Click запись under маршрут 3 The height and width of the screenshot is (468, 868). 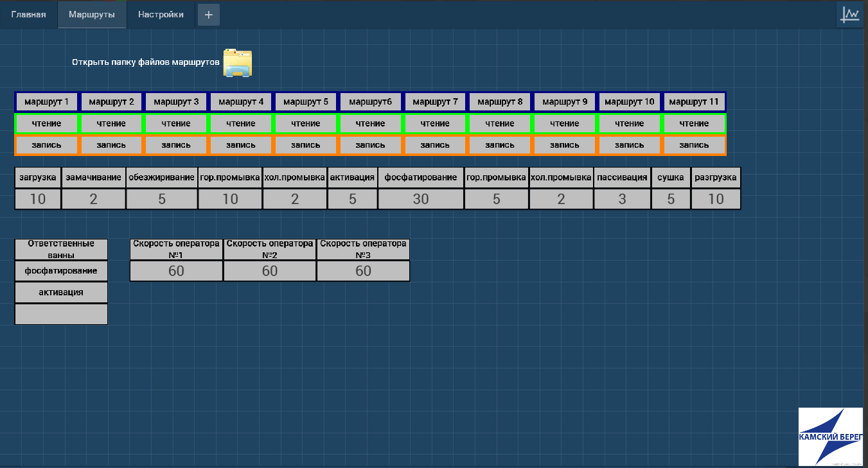coord(176,145)
